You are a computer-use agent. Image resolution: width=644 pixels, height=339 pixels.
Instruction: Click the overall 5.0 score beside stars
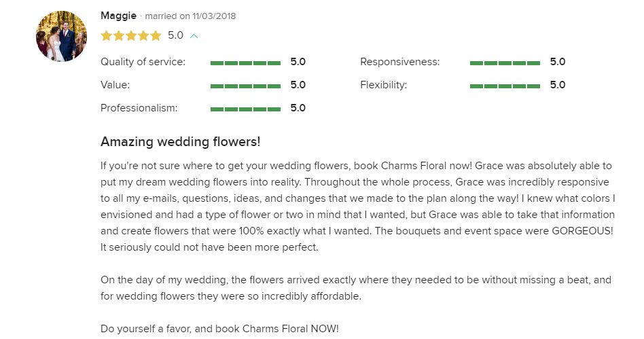tap(175, 35)
